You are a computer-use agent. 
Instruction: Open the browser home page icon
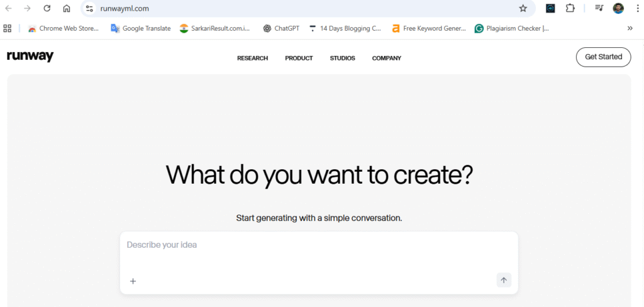[67, 8]
